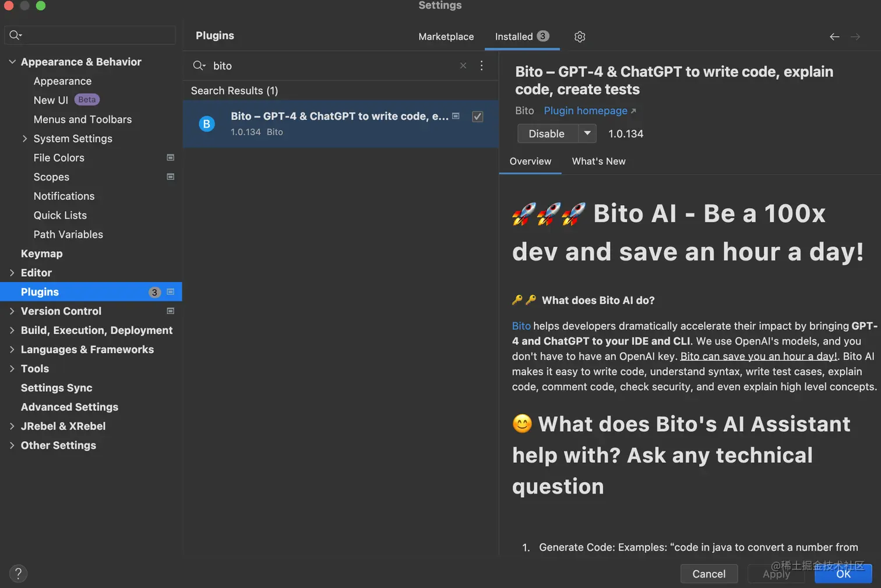The width and height of the screenshot is (881, 588).
Task: Open Keymap settings
Action: (41, 253)
